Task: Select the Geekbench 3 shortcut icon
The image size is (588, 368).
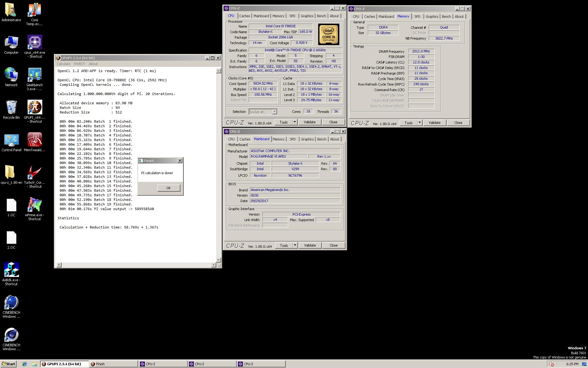Action: click(x=34, y=75)
